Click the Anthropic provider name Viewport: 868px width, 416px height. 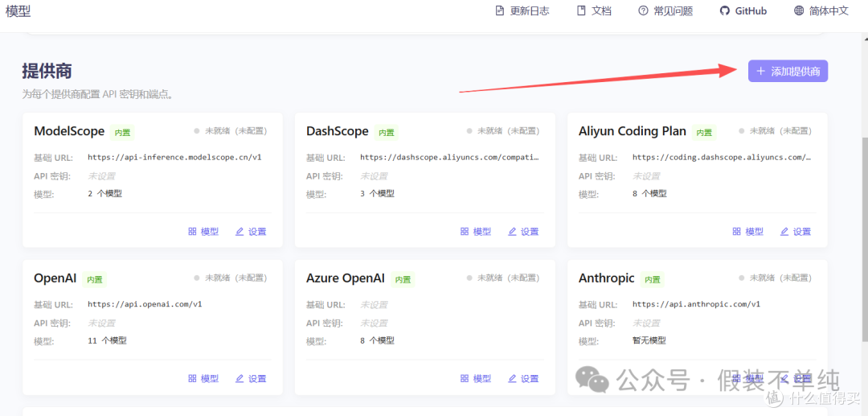tap(607, 278)
